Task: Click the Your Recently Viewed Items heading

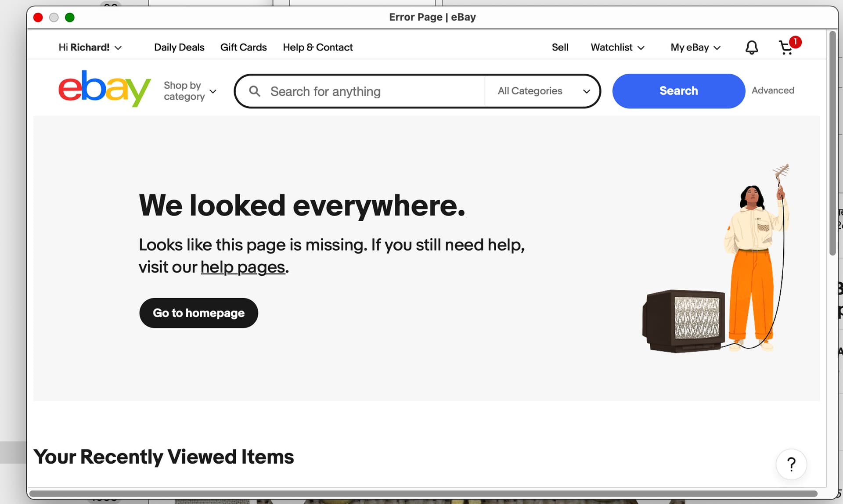Action: pyautogui.click(x=164, y=457)
